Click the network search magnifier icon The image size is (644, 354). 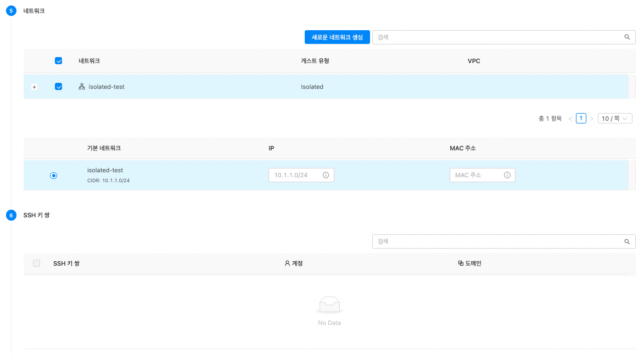(x=626, y=37)
